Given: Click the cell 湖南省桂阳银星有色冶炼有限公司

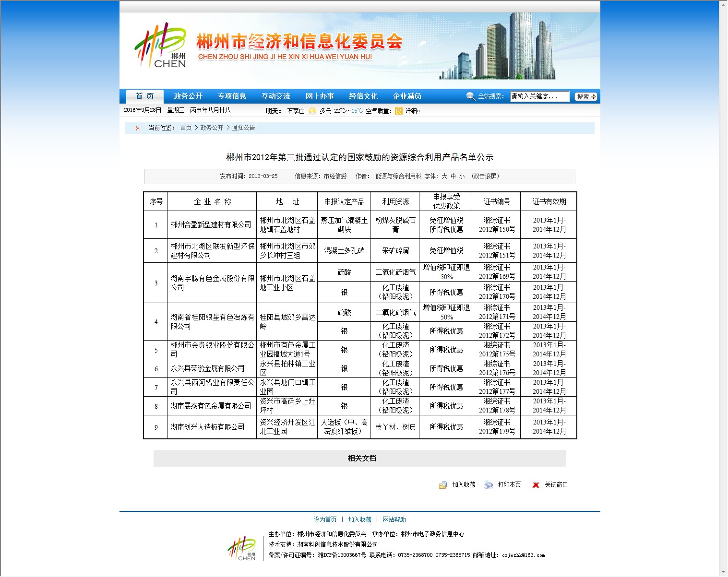Looking at the screenshot, I should (x=212, y=322).
